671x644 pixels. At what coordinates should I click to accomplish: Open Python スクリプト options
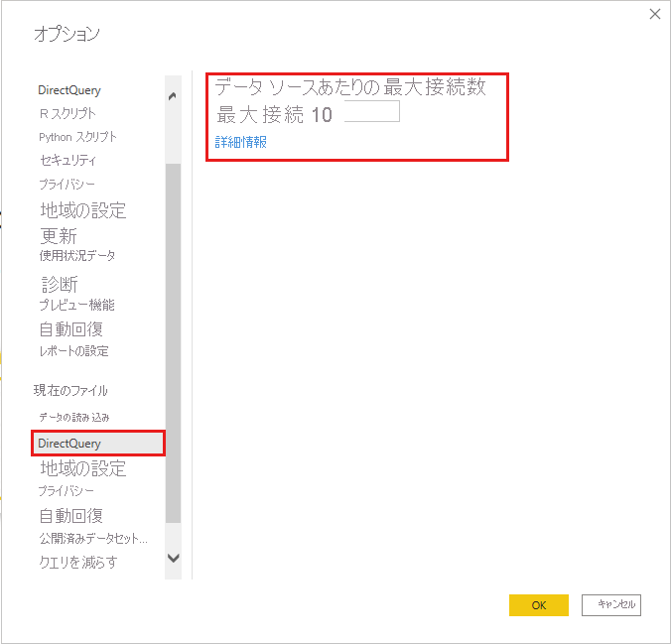click(x=77, y=137)
